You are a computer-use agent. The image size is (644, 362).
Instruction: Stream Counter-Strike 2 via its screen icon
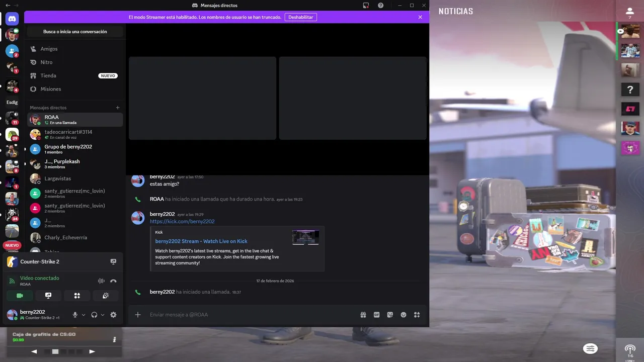tap(113, 261)
